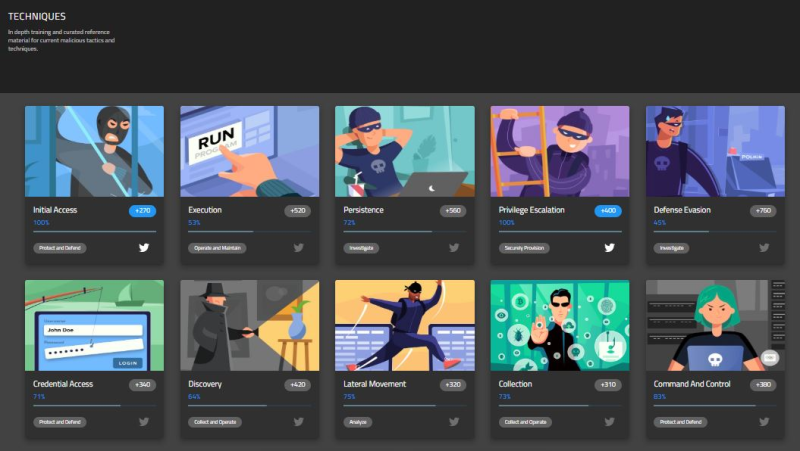Click Twitter icon on Execution card
The image size is (800, 451).
[x=299, y=247]
